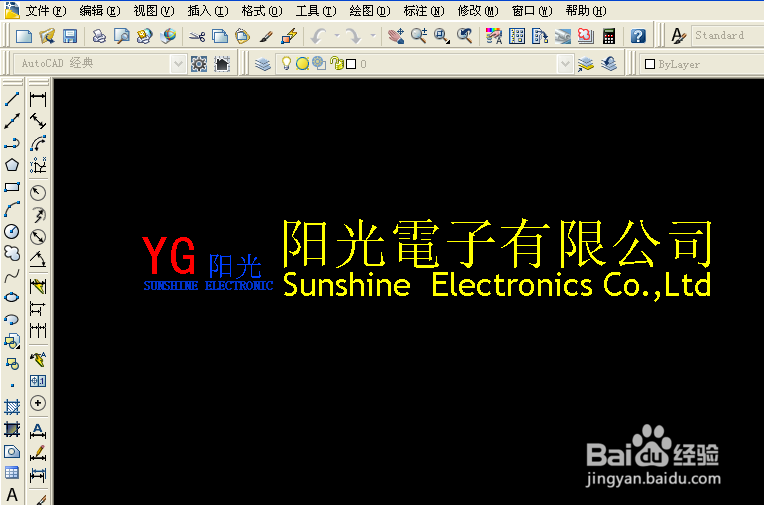Click the Copy to clipboard icon

(220, 36)
